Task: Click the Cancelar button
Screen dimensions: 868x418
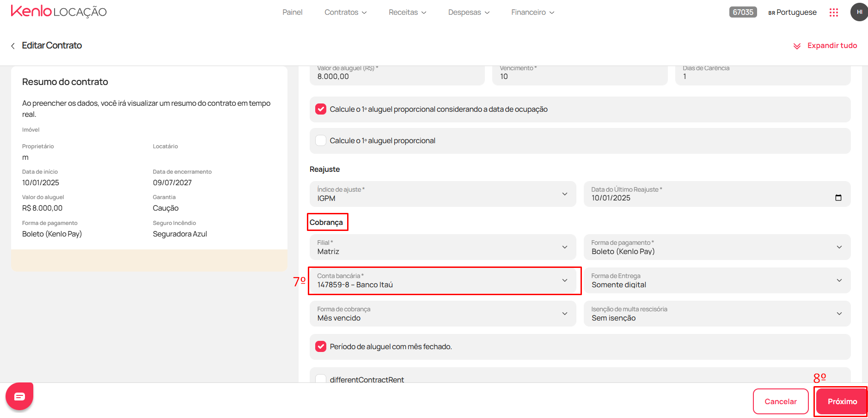Action: [781, 401]
